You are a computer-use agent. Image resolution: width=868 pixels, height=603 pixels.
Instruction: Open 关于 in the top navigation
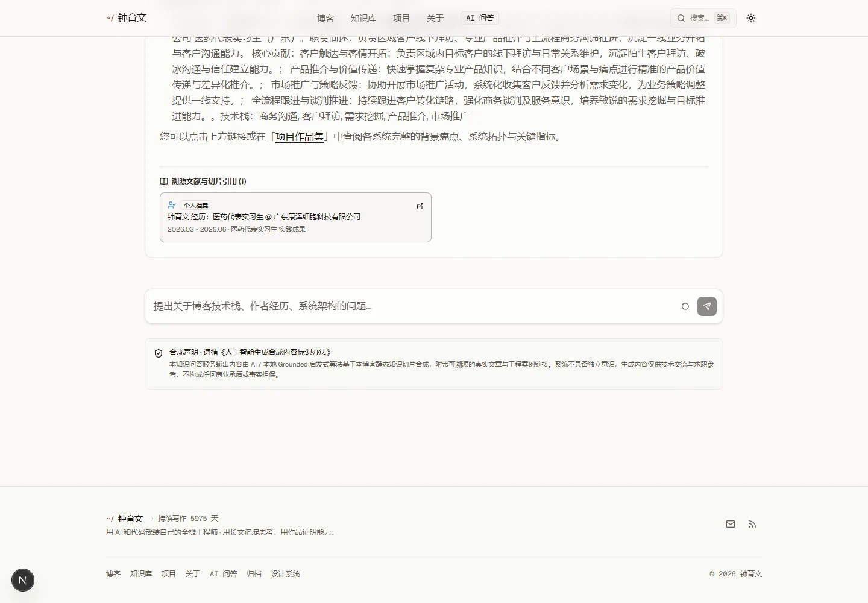(x=435, y=18)
